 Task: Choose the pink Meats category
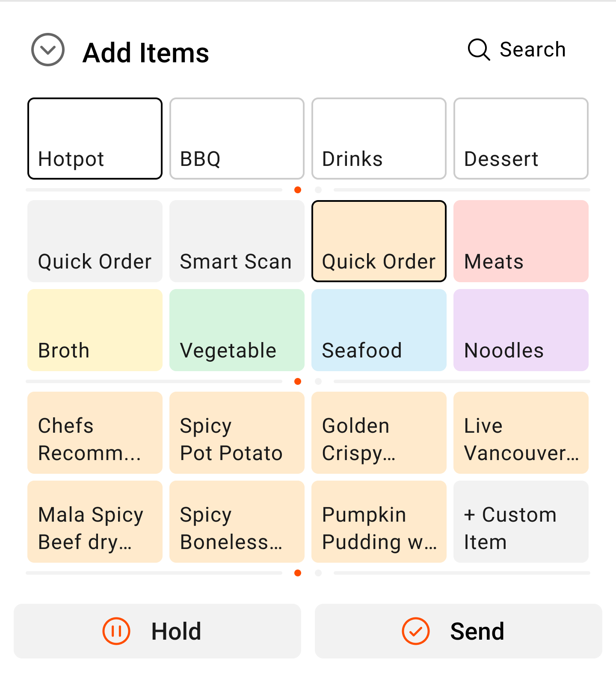[x=521, y=241]
